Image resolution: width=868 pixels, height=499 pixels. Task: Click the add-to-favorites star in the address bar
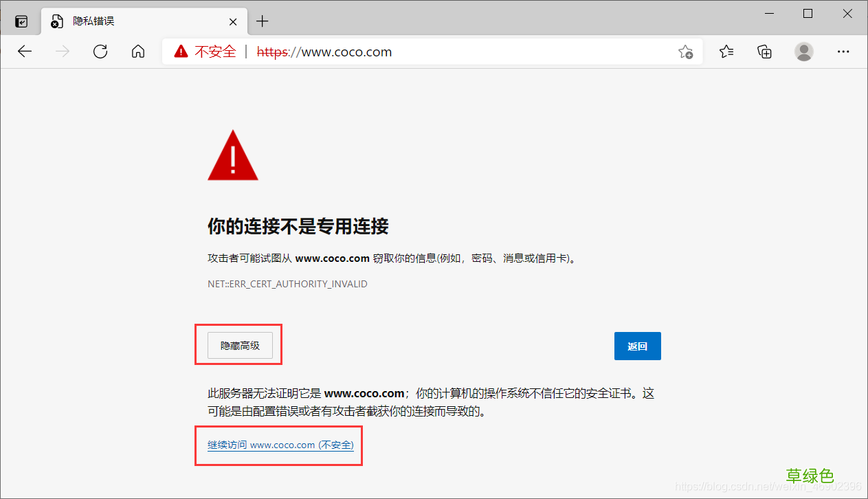pyautogui.click(x=685, y=52)
